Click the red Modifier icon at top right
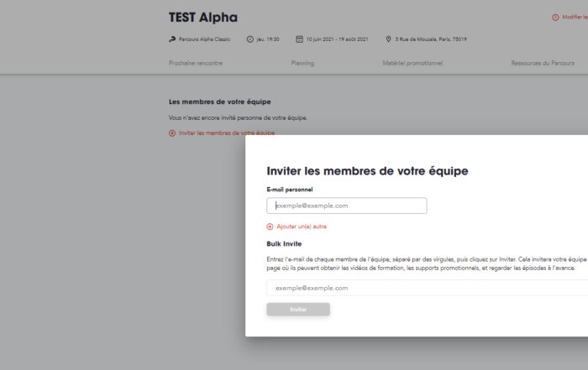Image resolution: width=588 pixels, height=370 pixels. (x=555, y=18)
